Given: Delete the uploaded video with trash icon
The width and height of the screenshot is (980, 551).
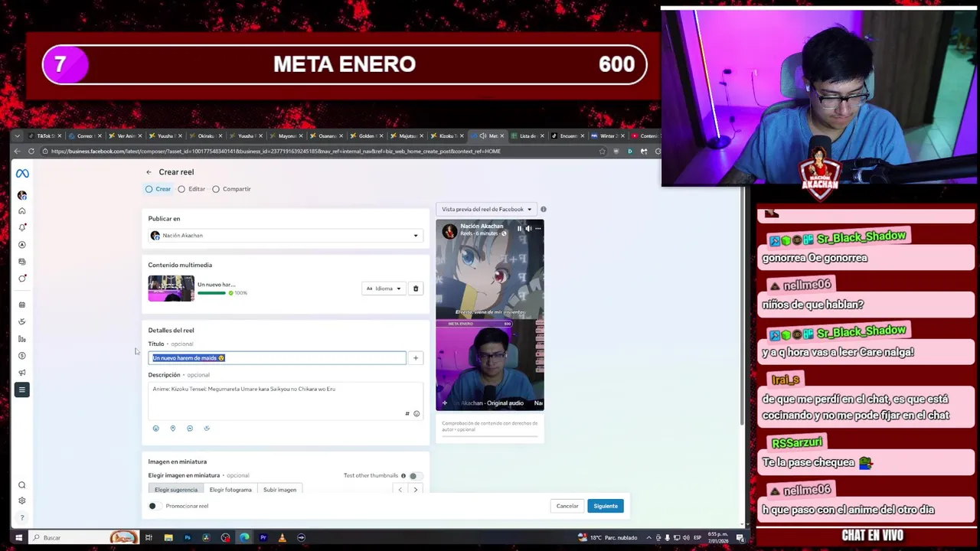Looking at the screenshot, I should [416, 289].
